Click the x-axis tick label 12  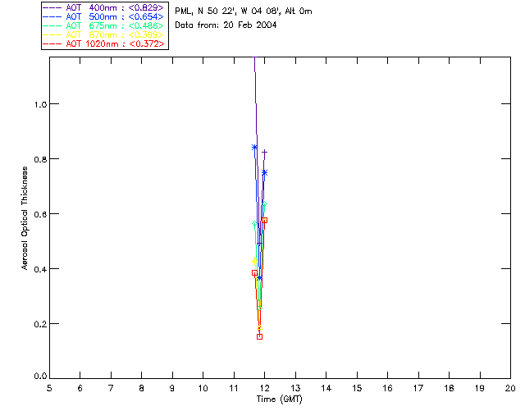[264, 388]
